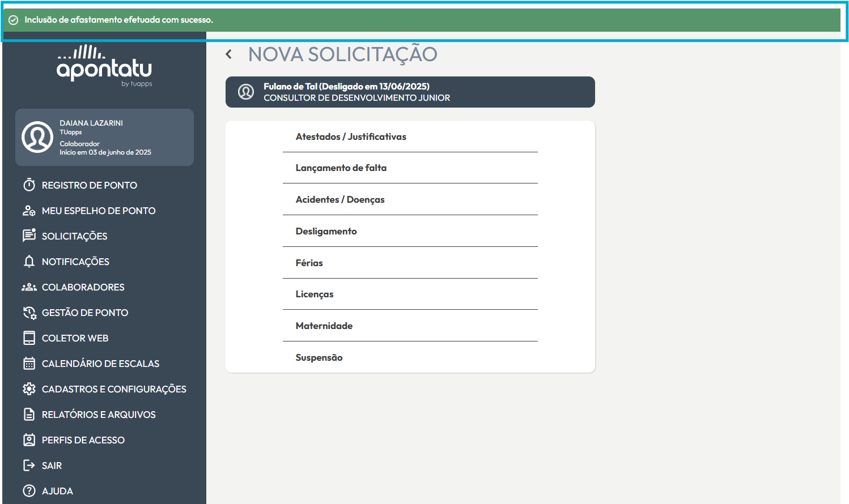Viewport: 849px width, 504px height.
Task: Click the Início em 03 de junho text
Action: point(105,152)
